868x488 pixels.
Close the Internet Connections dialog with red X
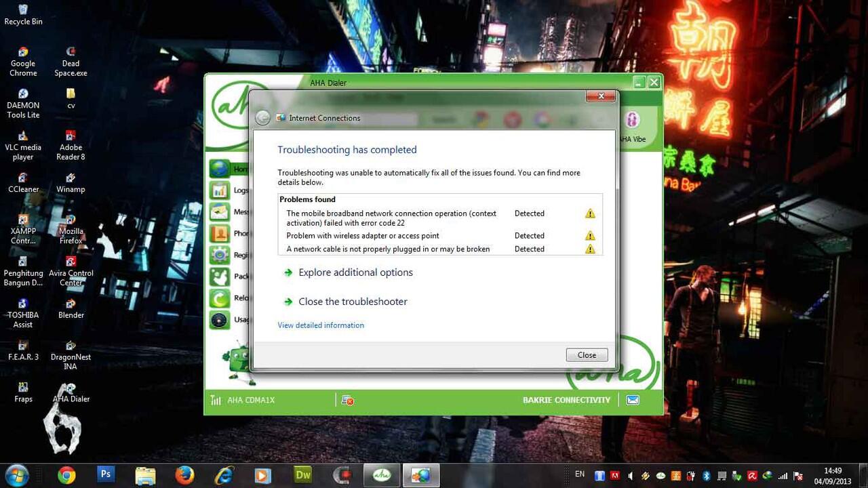click(x=601, y=96)
